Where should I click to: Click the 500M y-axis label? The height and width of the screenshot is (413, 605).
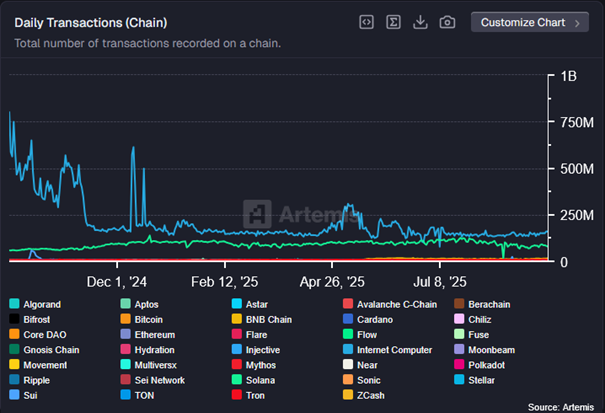point(577,169)
